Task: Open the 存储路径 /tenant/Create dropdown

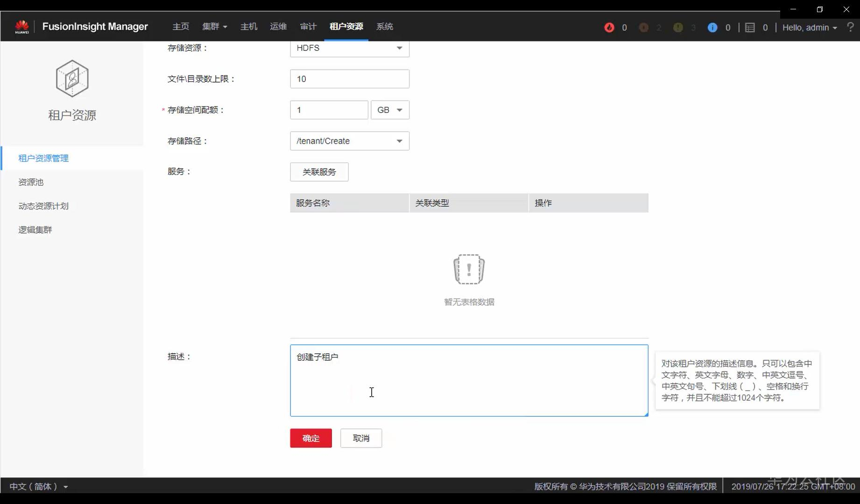Action: [x=350, y=141]
